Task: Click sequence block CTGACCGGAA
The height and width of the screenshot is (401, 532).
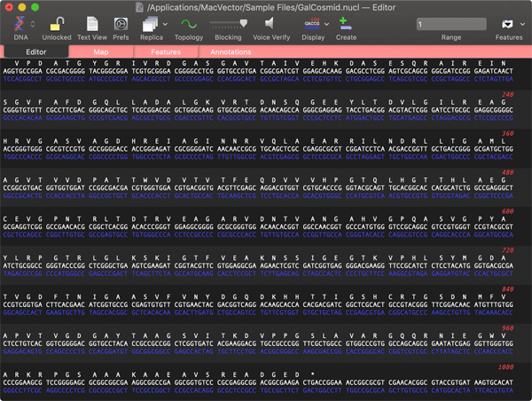Action: [323, 382]
